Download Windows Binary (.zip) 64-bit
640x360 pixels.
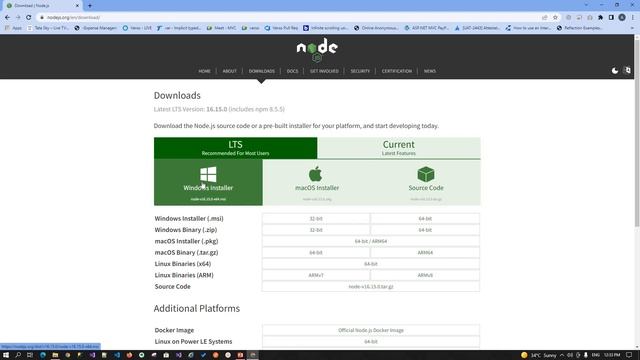(425, 230)
